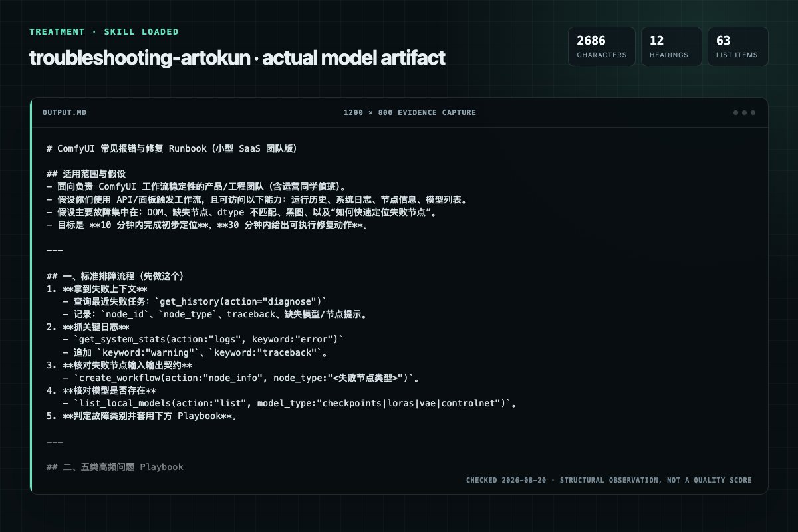Viewport: 798px width, 532px height.
Task: Click the "3. **核对失败节点输入输出契约**" step
Action: tap(120, 365)
